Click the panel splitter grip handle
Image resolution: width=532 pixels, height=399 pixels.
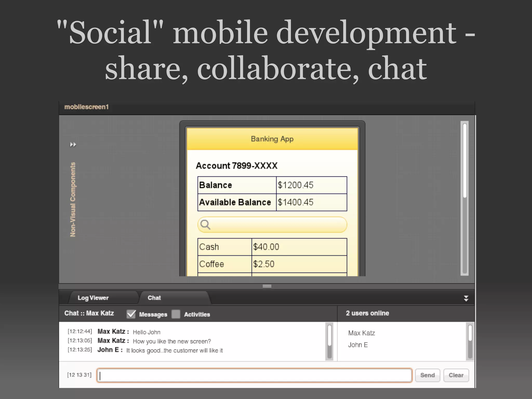(267, 286)
